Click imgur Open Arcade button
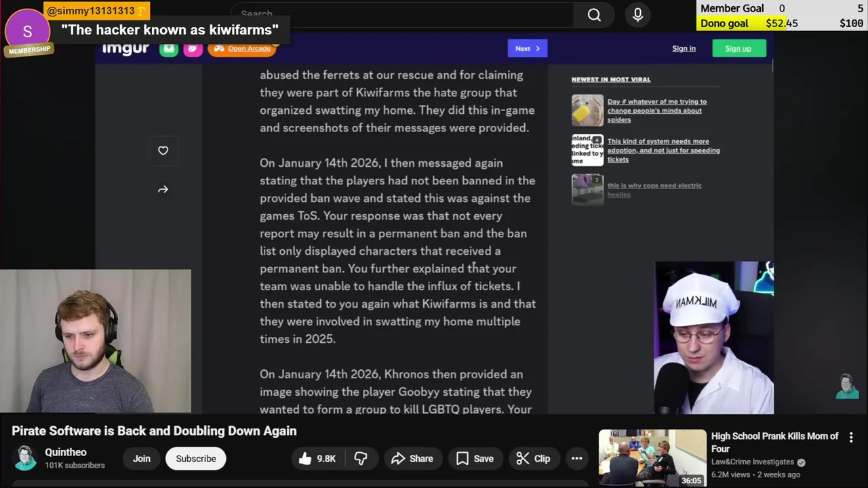 pos(241,48)
